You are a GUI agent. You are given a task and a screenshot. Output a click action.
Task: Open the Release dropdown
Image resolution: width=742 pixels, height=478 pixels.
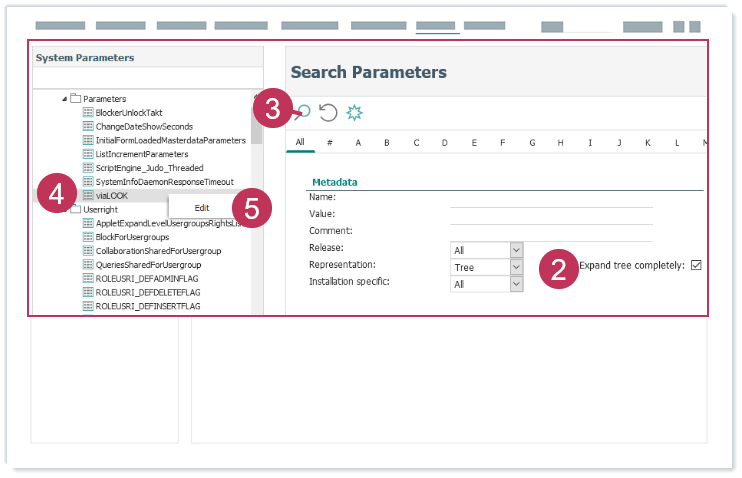click(516, 250)
